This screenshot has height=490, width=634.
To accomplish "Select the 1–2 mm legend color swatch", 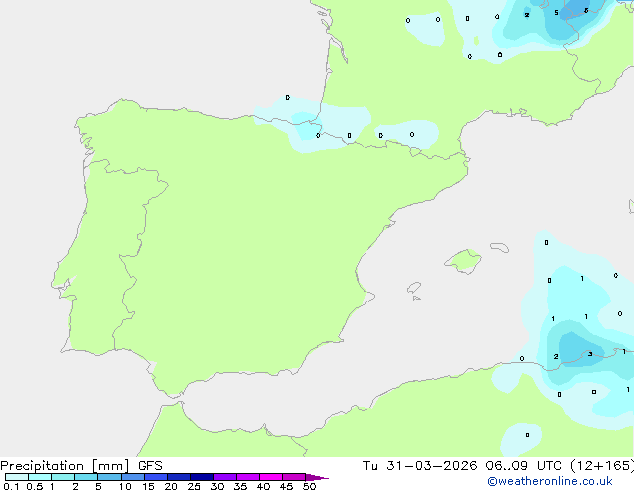I will pos(63,477).
